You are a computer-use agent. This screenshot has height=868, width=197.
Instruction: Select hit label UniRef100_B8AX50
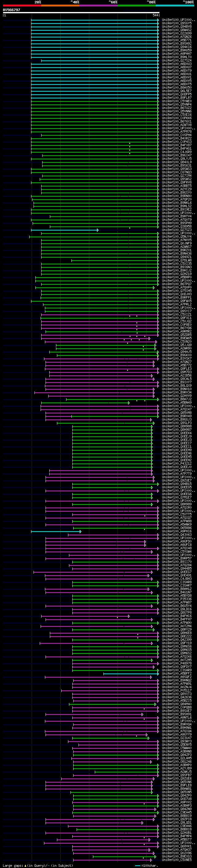[x=176, y=88]
